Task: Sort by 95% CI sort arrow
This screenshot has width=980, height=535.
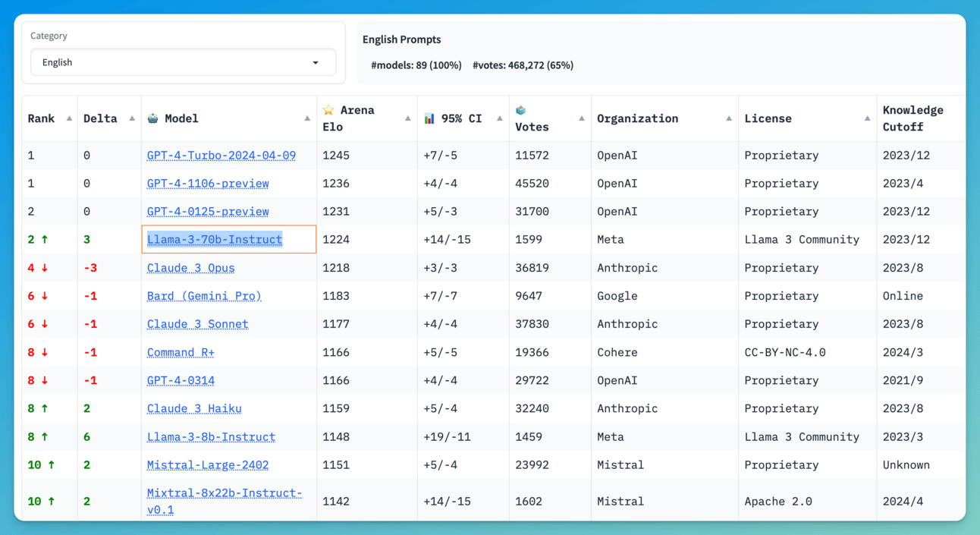Action: coord(500,118)
